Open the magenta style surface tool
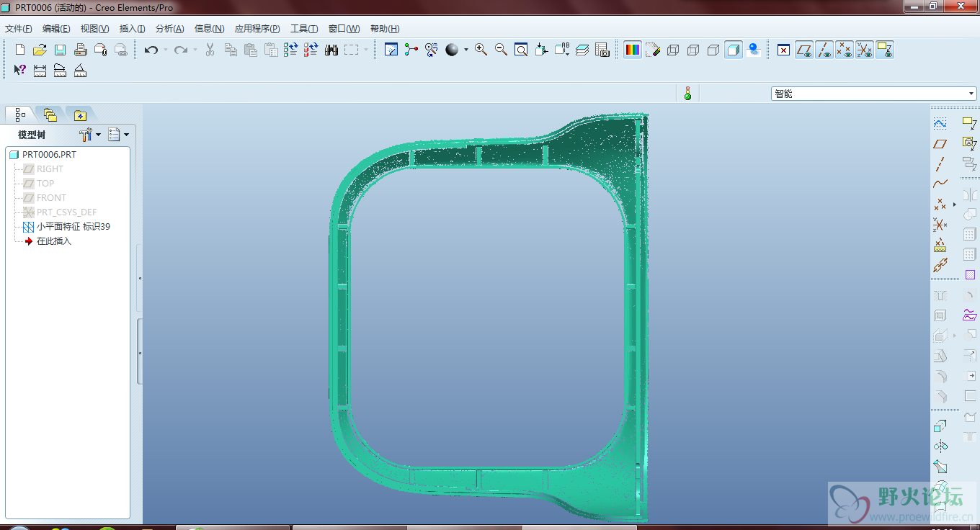Image resolution: width=980 pixels, height=530 pixels. tap(970, 315)
